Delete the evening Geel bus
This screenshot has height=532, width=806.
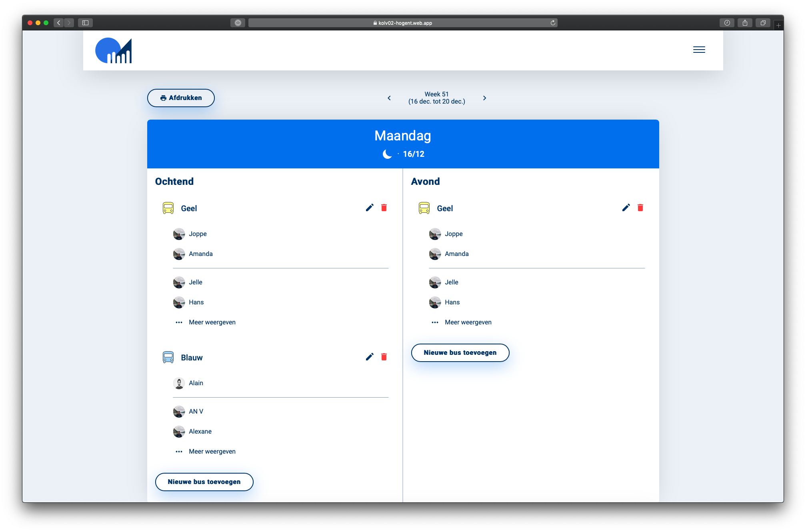(x=640, y=208)
